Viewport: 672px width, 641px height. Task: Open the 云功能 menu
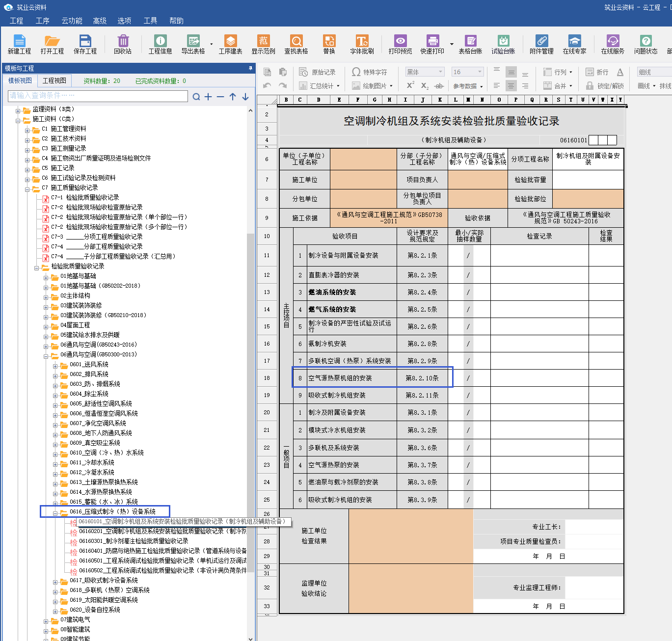(72, 21)
